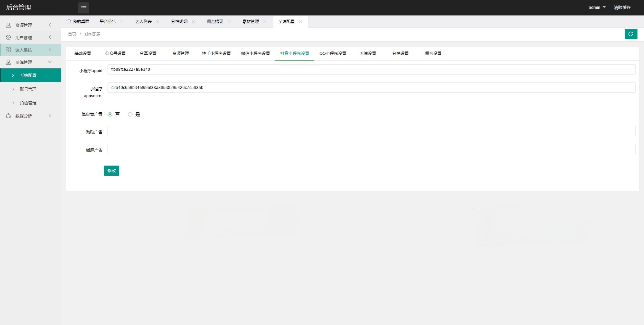This screenshot has width=644, height=325.
Task: Collapse the 系统管理 sidebar section
Action: coord(50,62)
